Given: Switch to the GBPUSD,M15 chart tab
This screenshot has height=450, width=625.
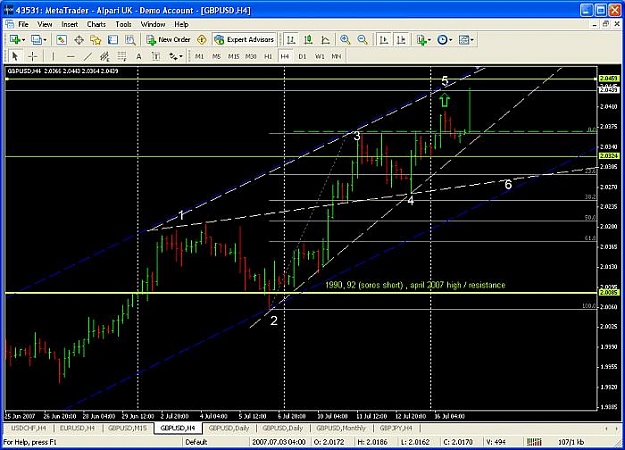Looking at the screenshot, I should [x=128, y=428].
